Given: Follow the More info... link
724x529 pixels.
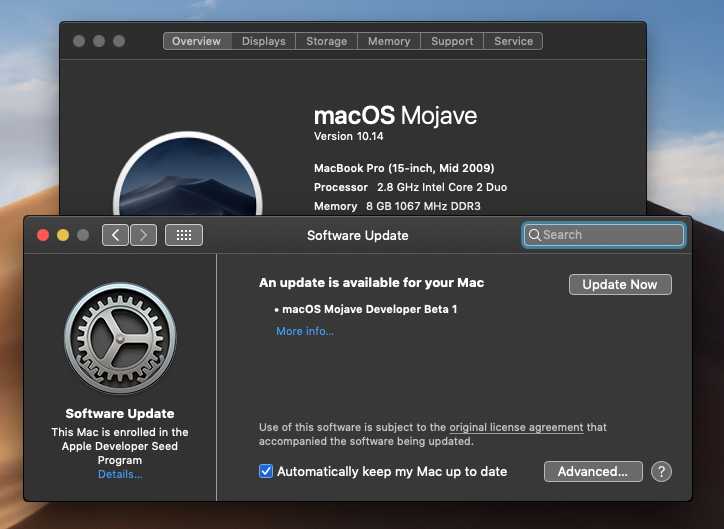Looking at the screenshot, I should pyautogui.click(x=305, y=331).
